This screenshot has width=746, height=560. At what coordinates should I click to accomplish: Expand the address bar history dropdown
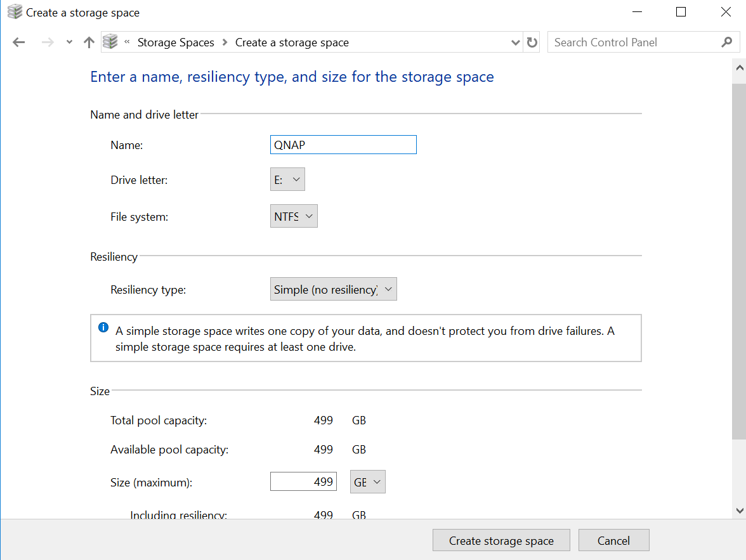[515, 42]
